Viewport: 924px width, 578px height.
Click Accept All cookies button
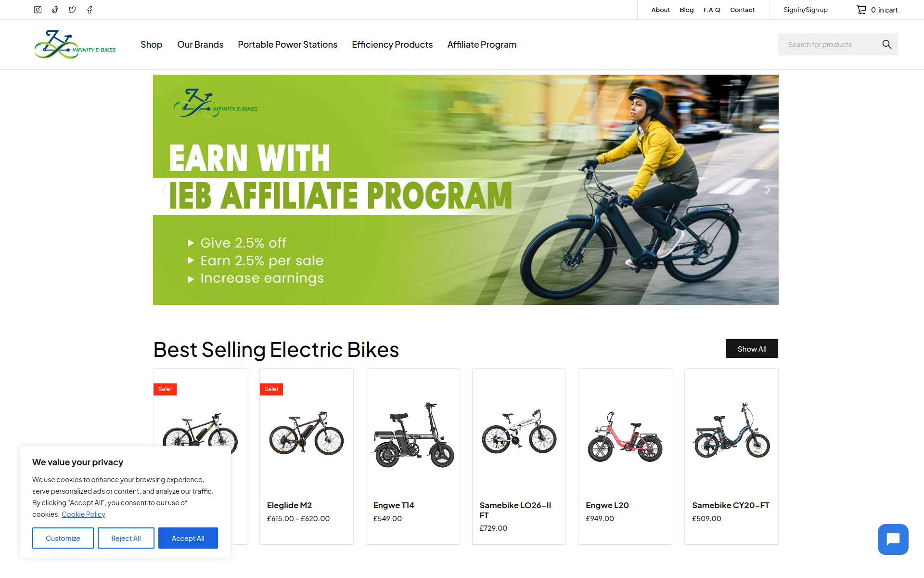click(x=188, y=538)
